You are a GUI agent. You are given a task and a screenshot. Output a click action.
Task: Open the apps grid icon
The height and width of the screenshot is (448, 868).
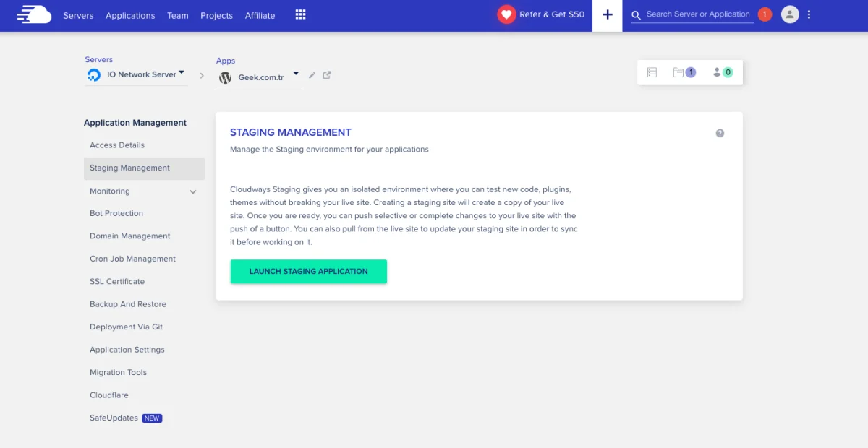click(x=301, y=15)
